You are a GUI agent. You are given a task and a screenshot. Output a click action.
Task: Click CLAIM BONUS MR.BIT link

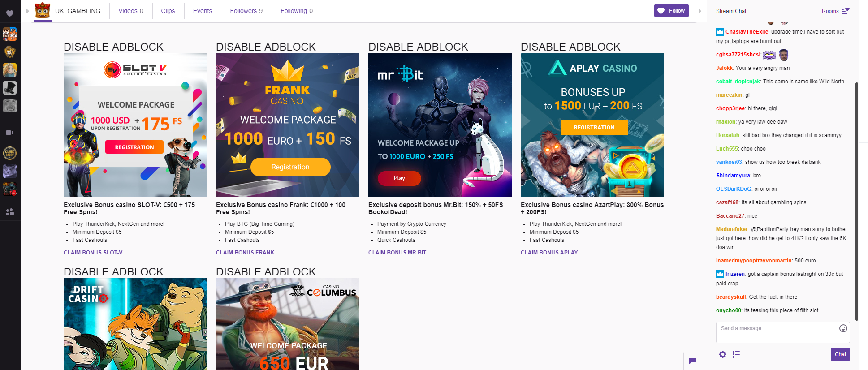coord(397,253)
